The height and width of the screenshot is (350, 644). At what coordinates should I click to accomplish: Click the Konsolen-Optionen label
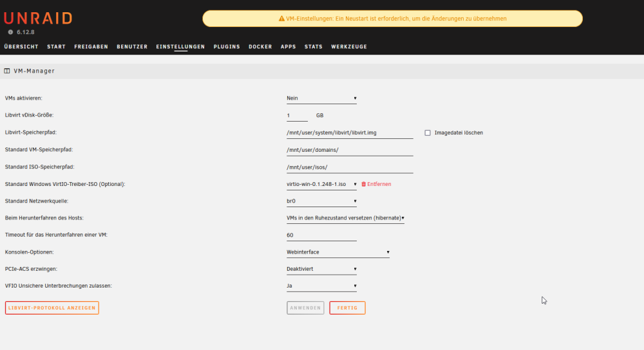click(x=29, y=252)
